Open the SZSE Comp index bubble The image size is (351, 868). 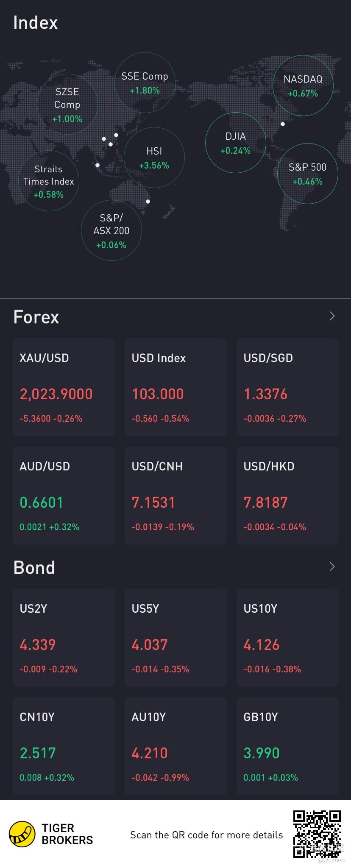click(67, 104)
